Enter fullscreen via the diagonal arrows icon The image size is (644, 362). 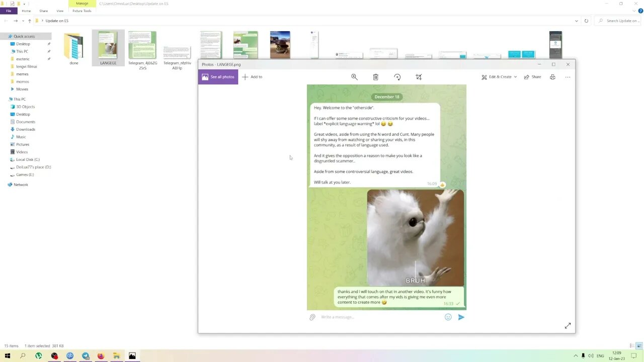pyautogui.click(x=568, y=326)
